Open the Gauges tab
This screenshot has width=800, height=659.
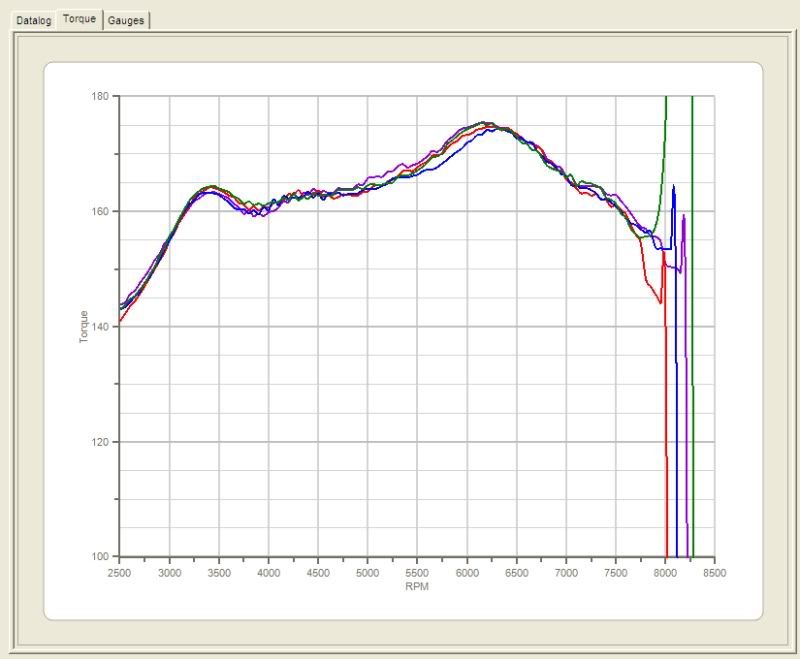pyautogui.click(x=126, y=21)
